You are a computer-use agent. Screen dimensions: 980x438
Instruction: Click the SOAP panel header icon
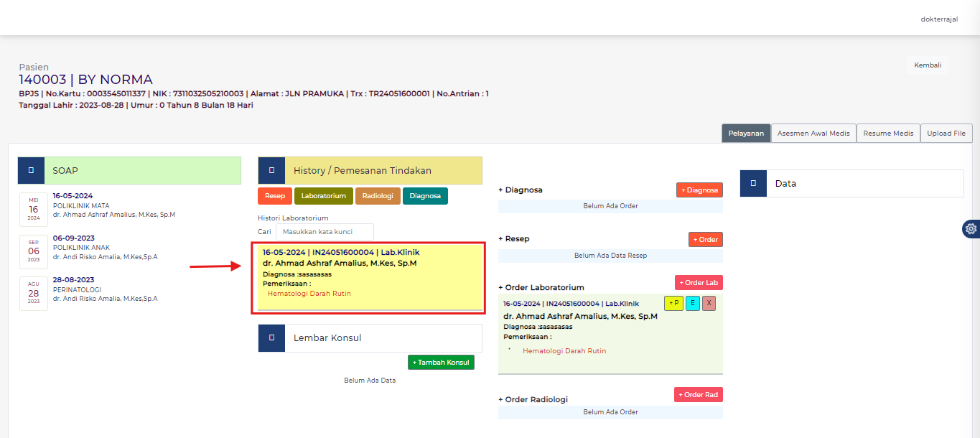coord(31,171)
